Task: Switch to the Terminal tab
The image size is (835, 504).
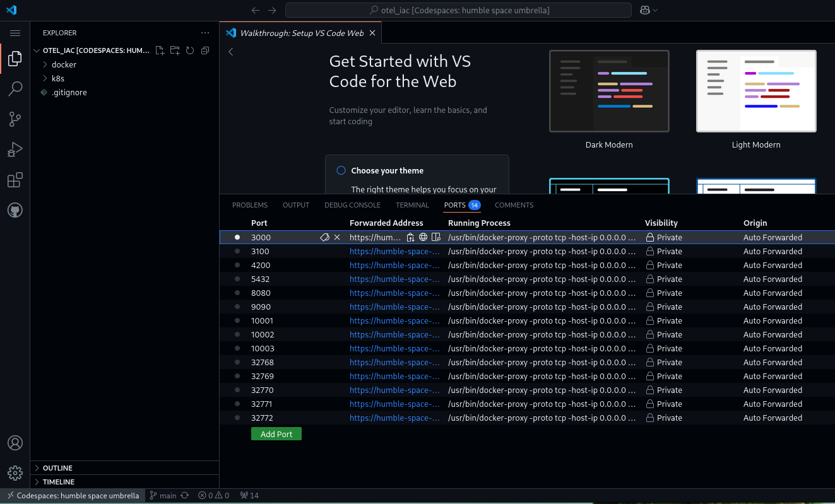Action: coord(412,205)
